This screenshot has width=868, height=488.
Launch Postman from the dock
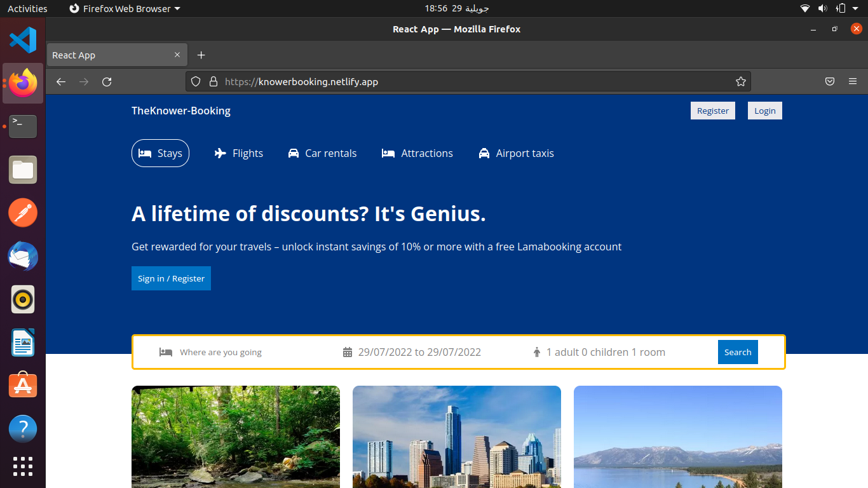pyautogui.click(x=23, y=213)
